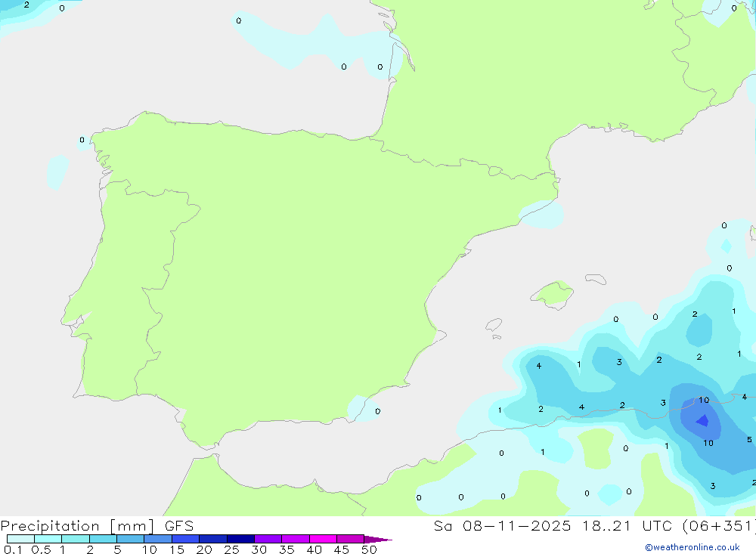Click the '0.5' legend scale label
Screen dimensions: 756x554
(x=41, y=549)
